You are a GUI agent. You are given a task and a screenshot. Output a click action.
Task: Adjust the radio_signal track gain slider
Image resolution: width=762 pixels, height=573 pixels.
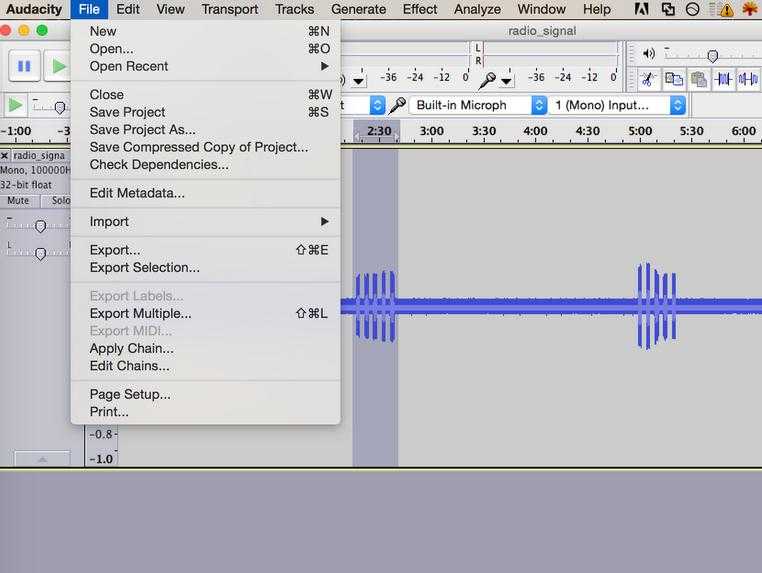[40, 226]
